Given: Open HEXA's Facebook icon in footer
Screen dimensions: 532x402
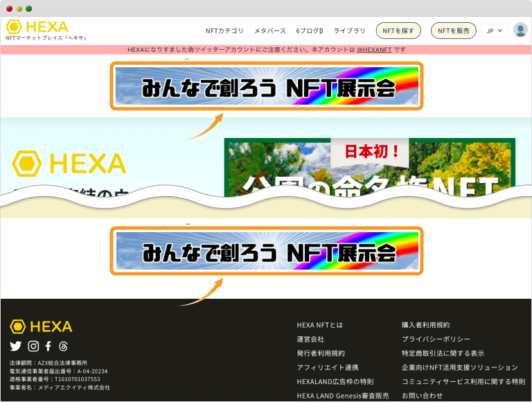Looking at the screenshot, I should (x=48, y=346).
